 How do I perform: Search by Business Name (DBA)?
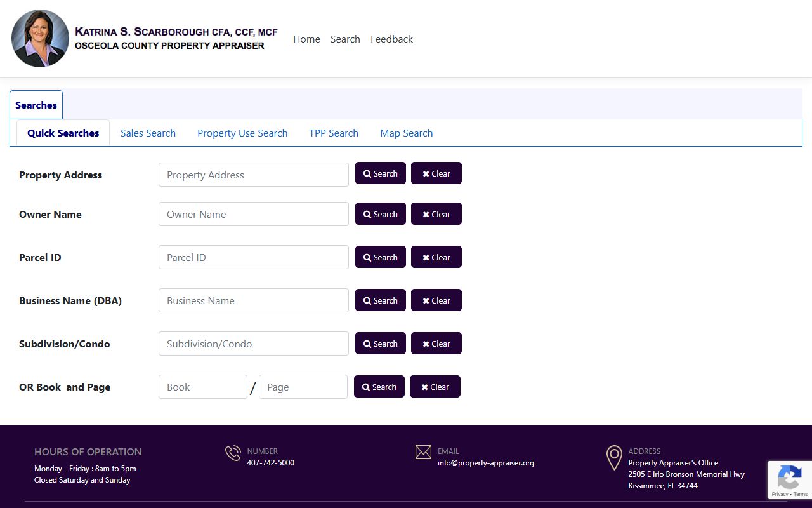(x=381, y=300)
